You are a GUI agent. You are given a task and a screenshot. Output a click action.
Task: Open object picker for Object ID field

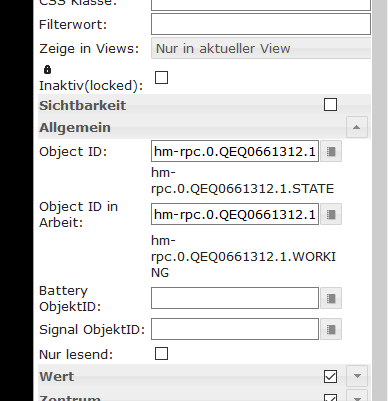[x=331, y=152]
